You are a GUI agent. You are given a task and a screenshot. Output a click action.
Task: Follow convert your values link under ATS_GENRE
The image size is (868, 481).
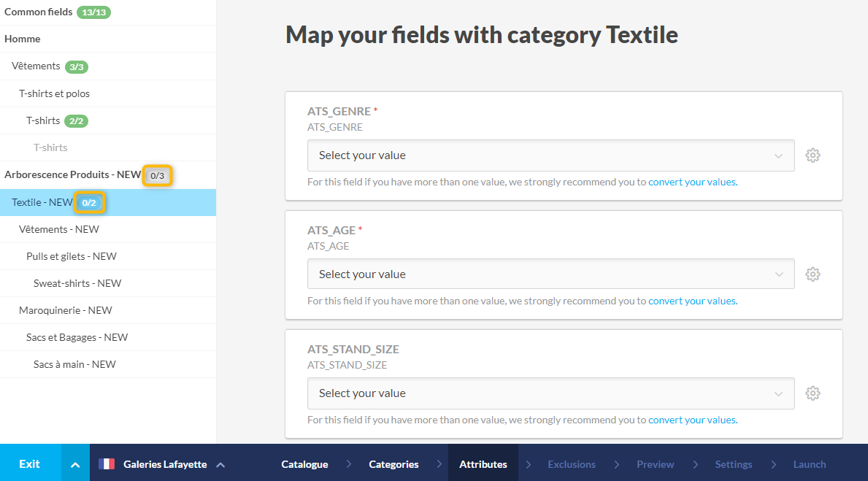[x=692, y=182]
